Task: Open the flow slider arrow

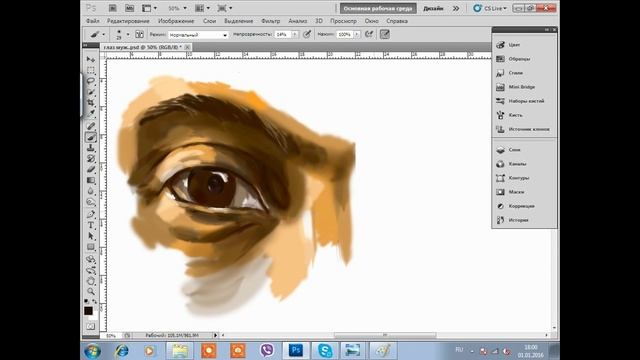Action: (x=357, y=34)
